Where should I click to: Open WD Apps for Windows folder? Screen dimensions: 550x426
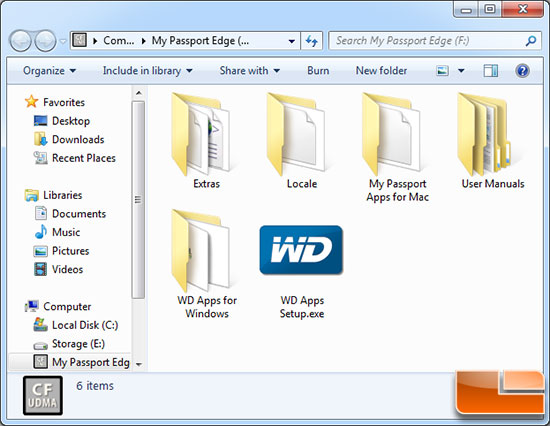click(x=206, y=264)
